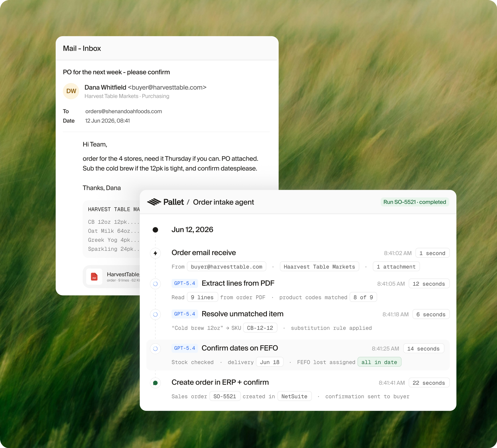
Task: Open the Create order in ERP + confirm step
Action: pyautogui.click(x=220, y=382)
